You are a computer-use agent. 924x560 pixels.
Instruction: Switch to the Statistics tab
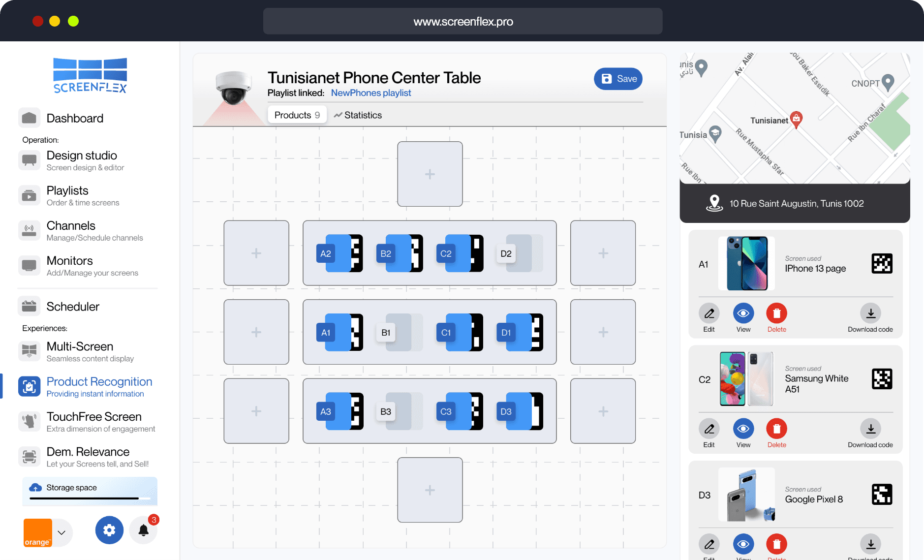(x=358, y=115)
